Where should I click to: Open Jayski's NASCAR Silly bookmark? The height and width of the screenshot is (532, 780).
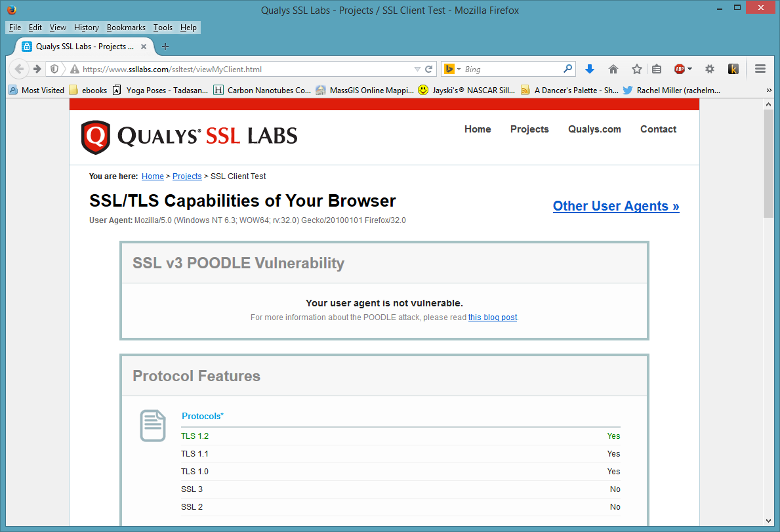point(466,90)
